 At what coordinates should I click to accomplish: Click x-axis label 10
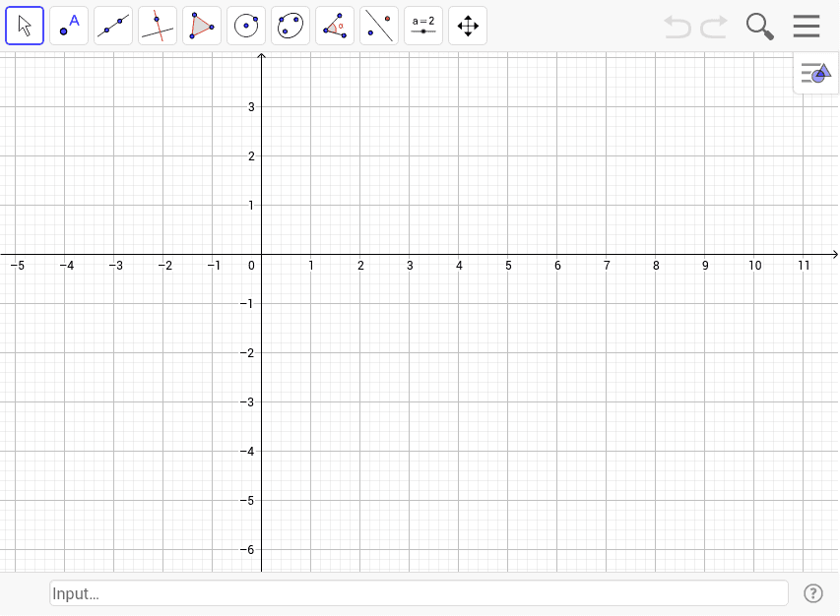point(755,266)
